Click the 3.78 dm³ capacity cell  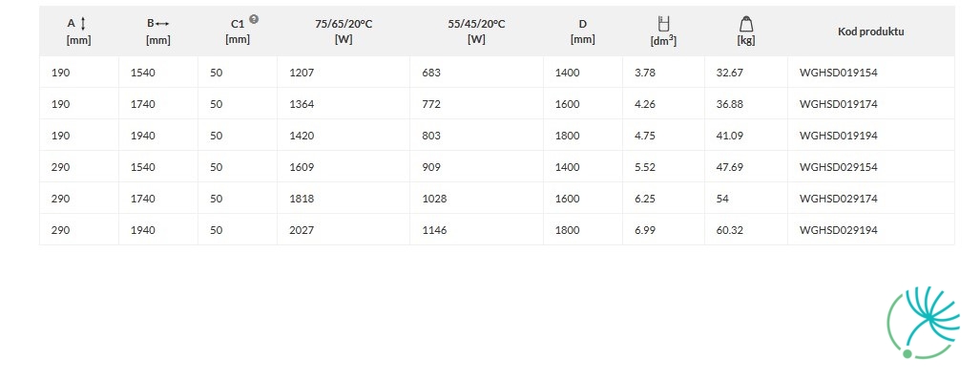(663, 73)
